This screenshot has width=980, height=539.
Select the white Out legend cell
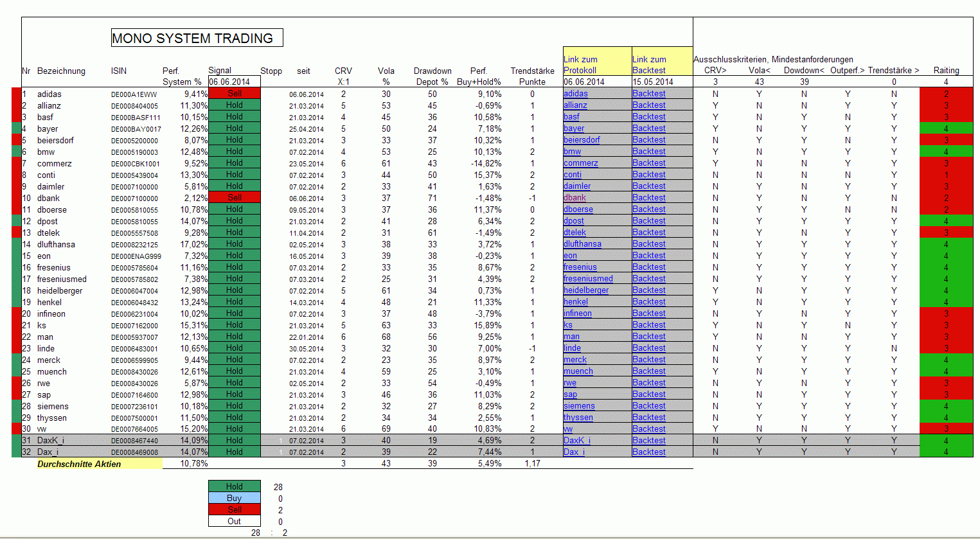click(x=235, y=522)
